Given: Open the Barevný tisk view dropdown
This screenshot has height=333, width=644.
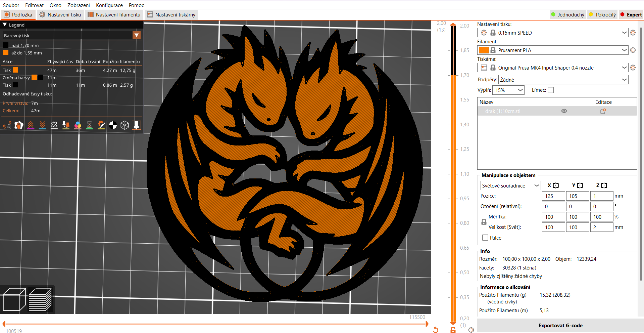Looking at the screenshot, I should [x=136, y=35].
